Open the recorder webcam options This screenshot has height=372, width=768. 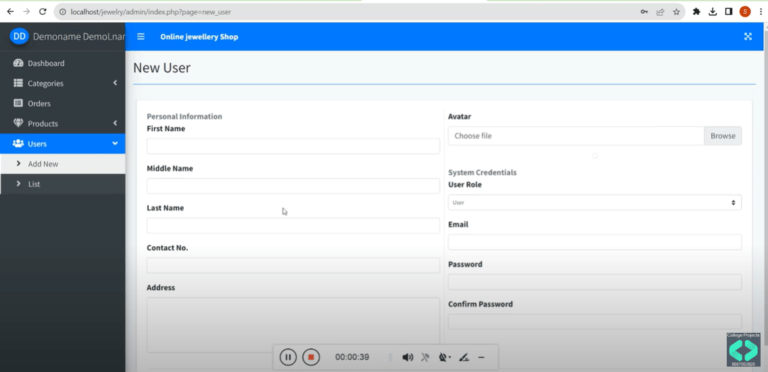click(x=445, y=357)
